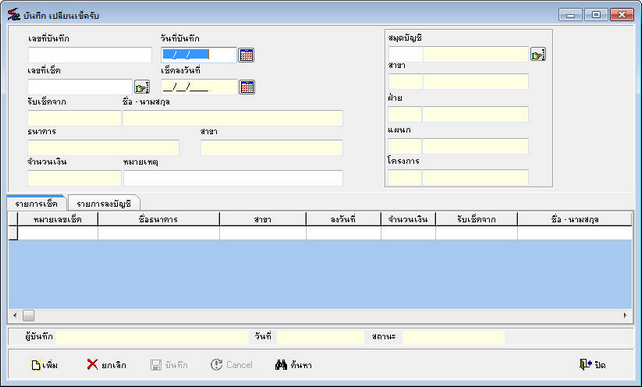Click รับเช็คจาก column header in grid
This screenshot has height=387, width=642.
(476, 219)
